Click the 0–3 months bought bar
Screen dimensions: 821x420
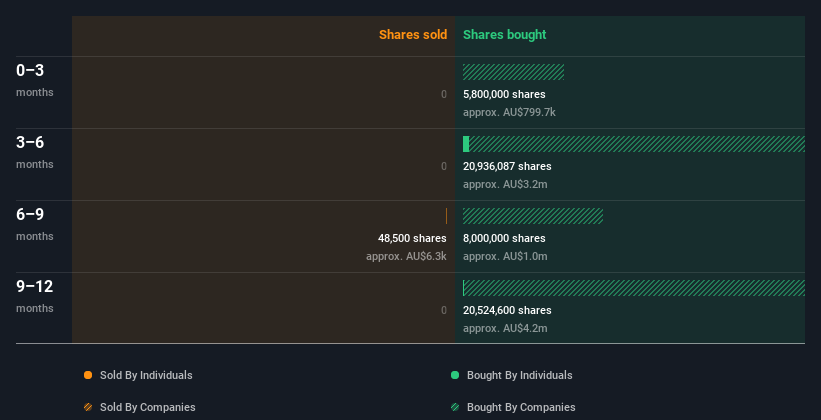513,72
